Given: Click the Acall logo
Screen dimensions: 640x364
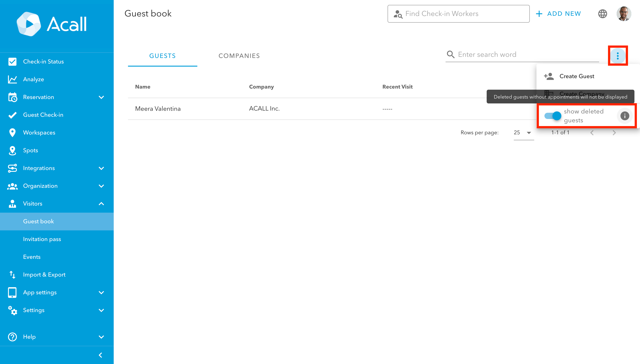Looking at the screenshot, I should (x=52, y=24).
